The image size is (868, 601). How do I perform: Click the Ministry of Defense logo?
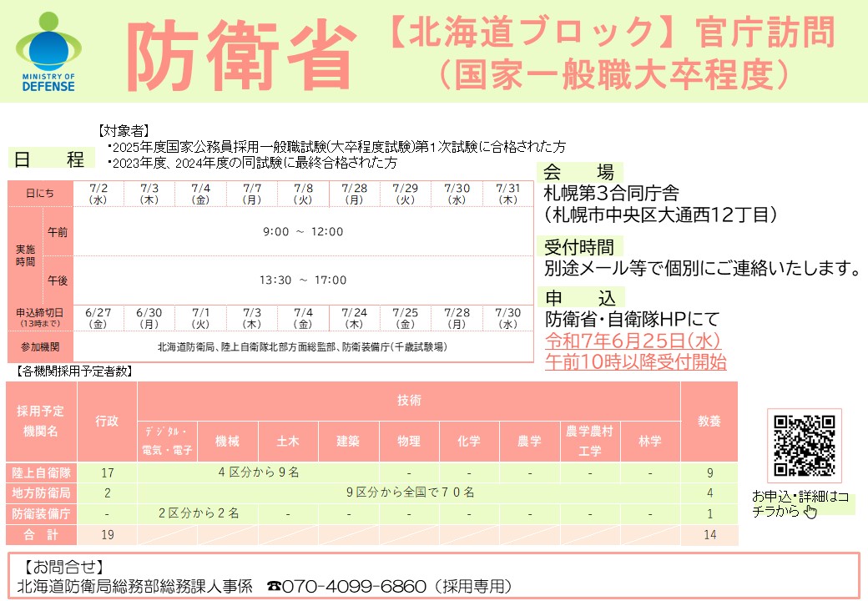[48, 52]
